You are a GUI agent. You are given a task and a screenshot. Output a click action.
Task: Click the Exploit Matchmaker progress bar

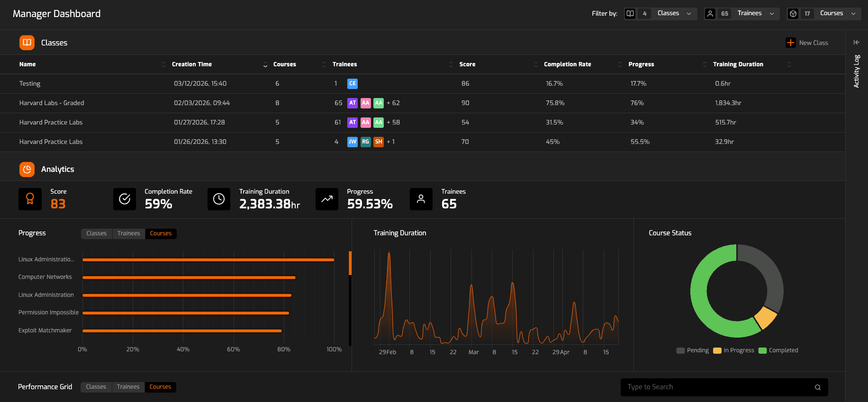(x=182, y=331)
